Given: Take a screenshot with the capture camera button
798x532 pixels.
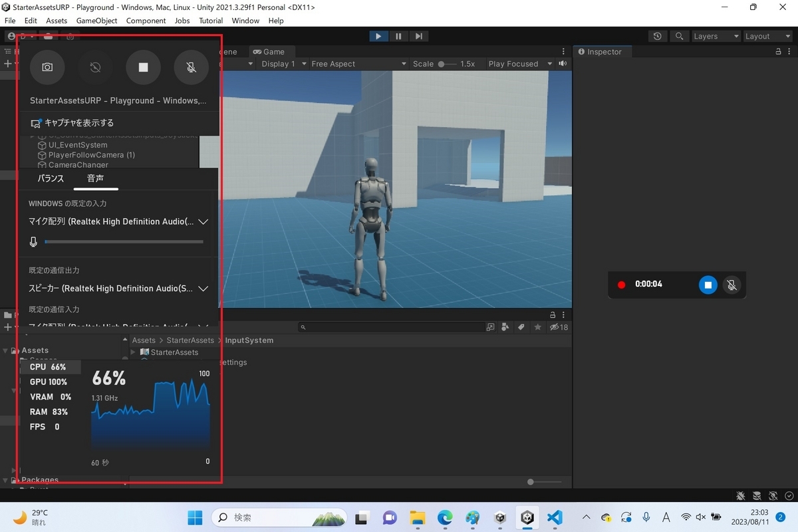Looking at the screenshot, I should point(47,67).
